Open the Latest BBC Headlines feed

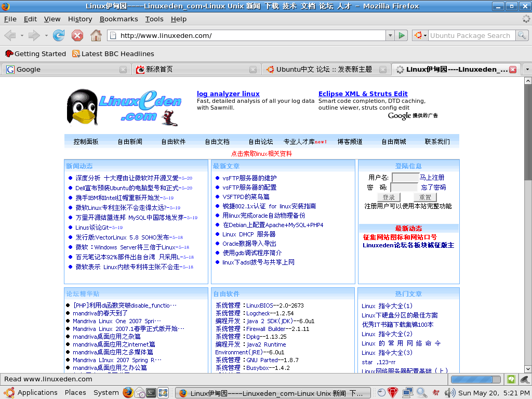point(113,54)
